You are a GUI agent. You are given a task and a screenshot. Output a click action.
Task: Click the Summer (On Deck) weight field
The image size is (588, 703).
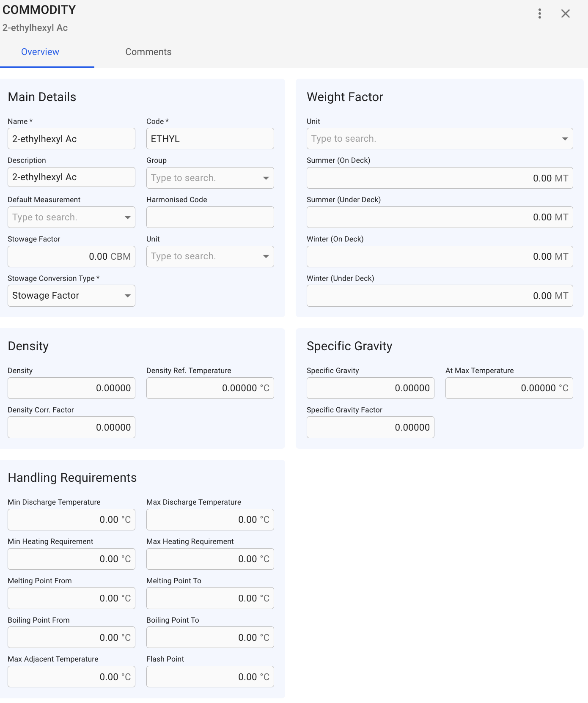[439, 178]
